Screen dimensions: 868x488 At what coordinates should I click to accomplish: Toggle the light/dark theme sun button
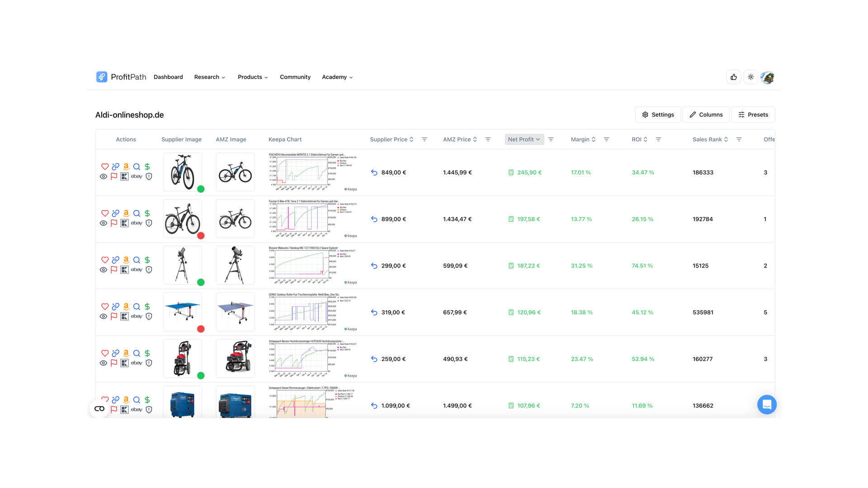(751, 77)
